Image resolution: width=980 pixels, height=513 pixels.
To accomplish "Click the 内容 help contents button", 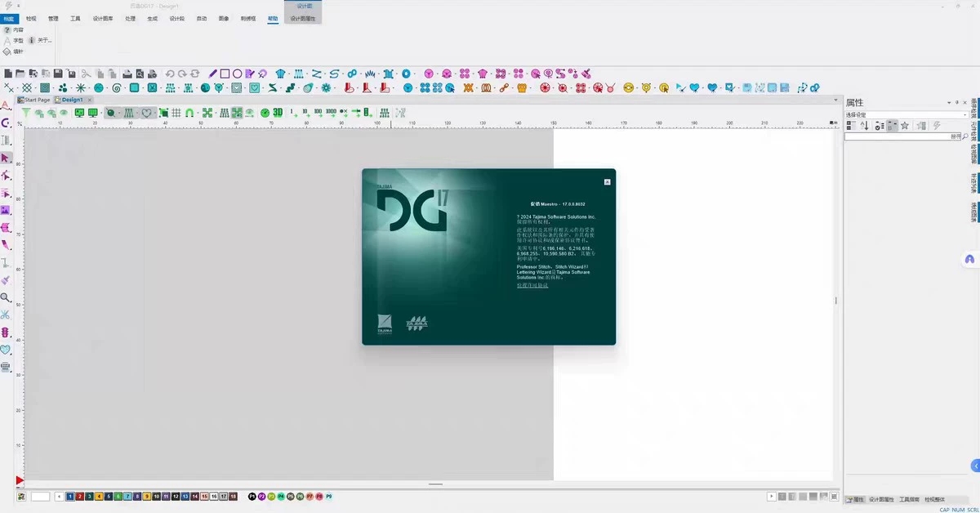I will 14,29.
